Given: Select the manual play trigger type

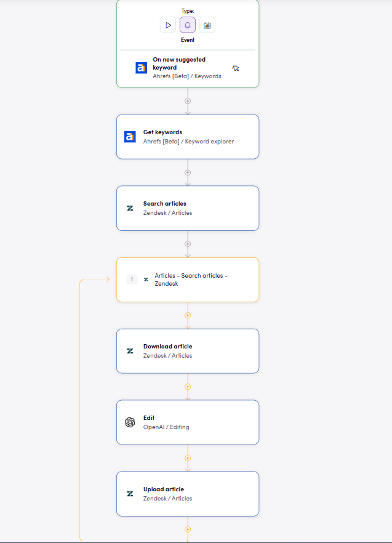Looking at the screenshot, I should pyautogui.click(x=168, y=25).
